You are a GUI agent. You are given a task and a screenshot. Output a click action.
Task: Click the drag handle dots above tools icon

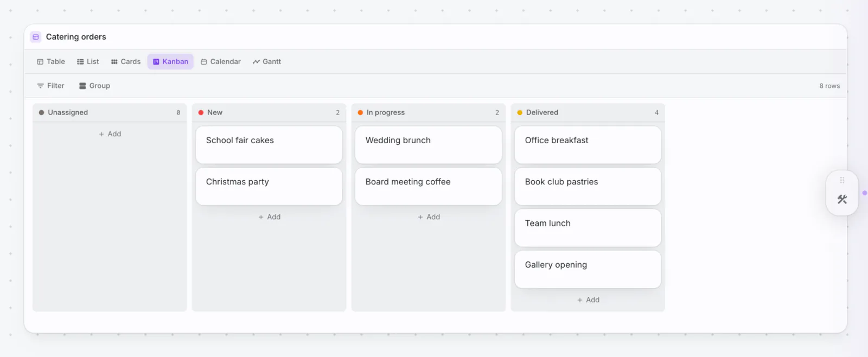[842, 180]
